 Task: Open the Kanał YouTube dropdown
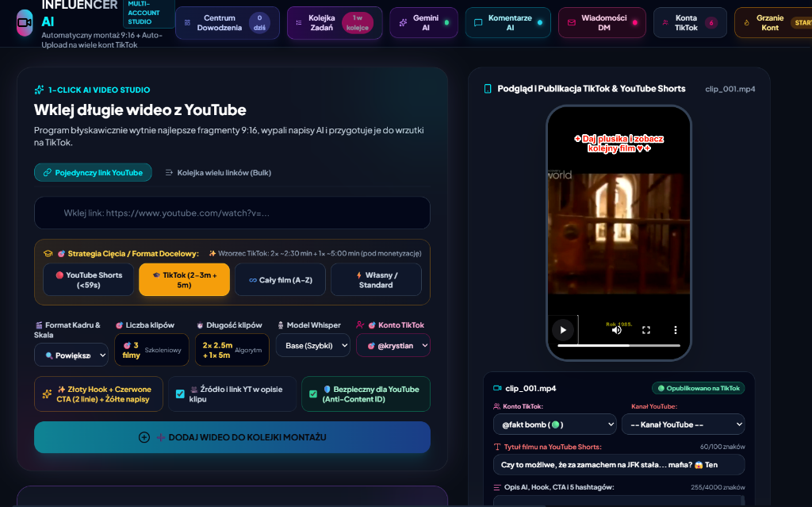[683, 424]
